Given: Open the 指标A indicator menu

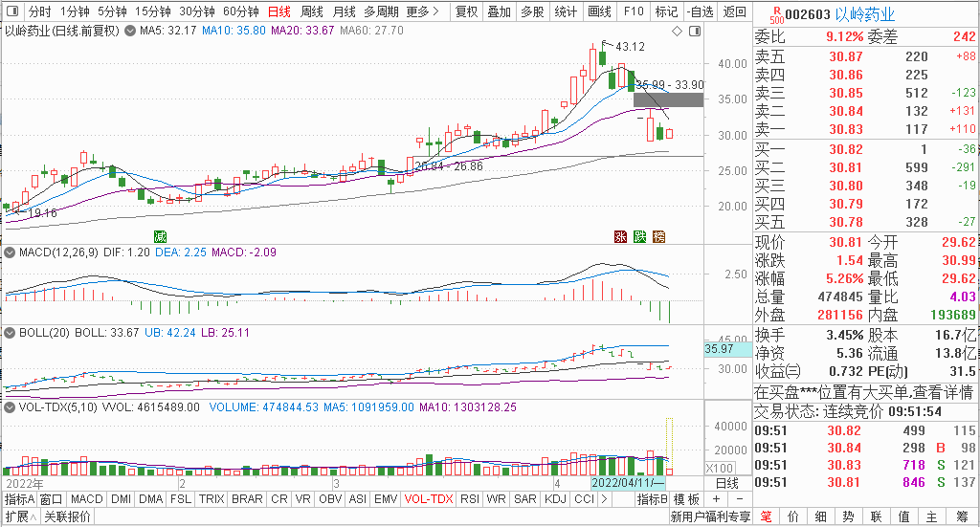Looking at the screenshot, I should coord(19,499).
